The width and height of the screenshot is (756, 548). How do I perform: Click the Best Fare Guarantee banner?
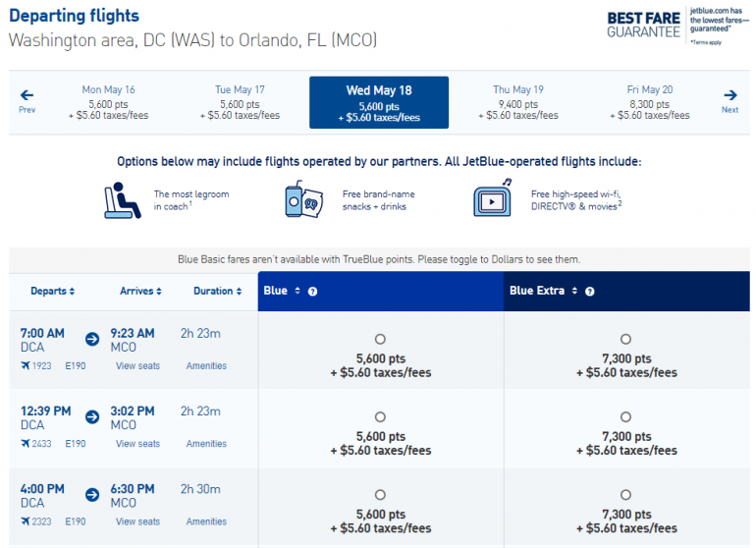coord(676,25)
